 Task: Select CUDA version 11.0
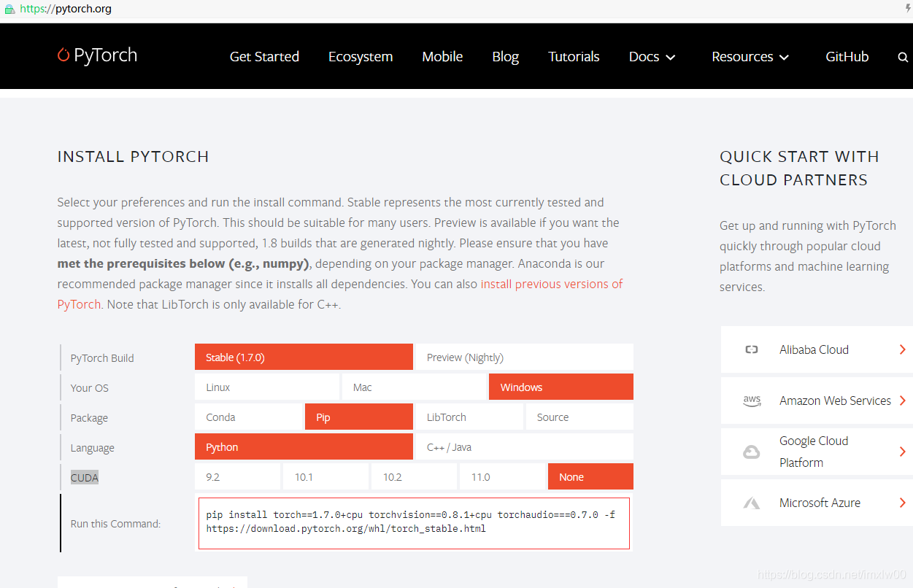[502, 477]
